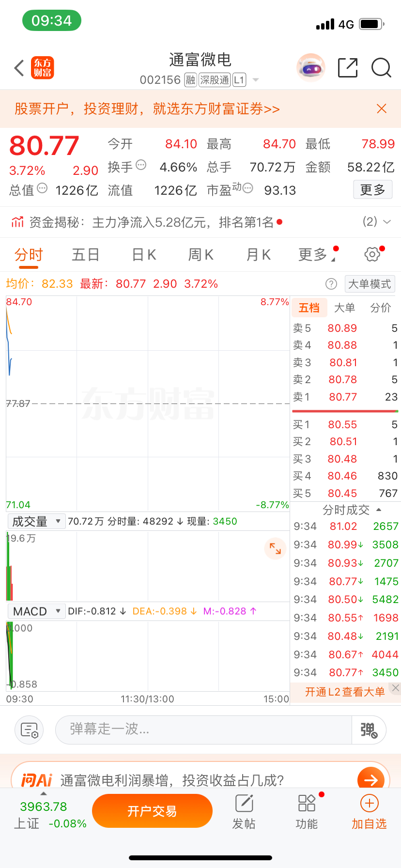Select 买5 price 80.45 row

pyautogui.click(x=345, y=494)
